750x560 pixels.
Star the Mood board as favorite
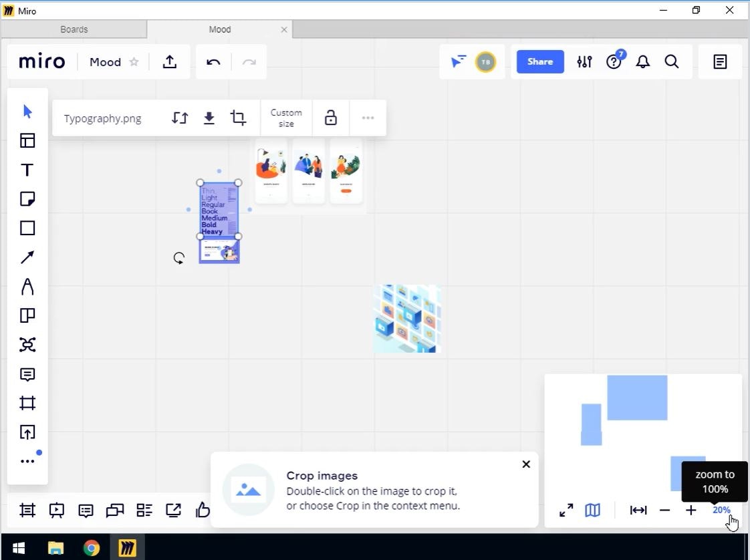pos(134,61)
